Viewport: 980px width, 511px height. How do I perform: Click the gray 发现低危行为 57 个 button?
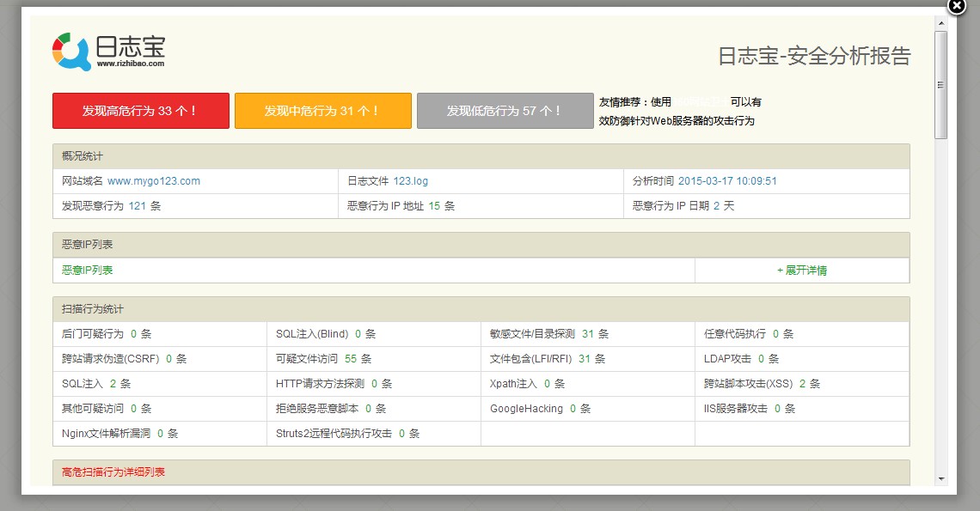click(505, 111)
